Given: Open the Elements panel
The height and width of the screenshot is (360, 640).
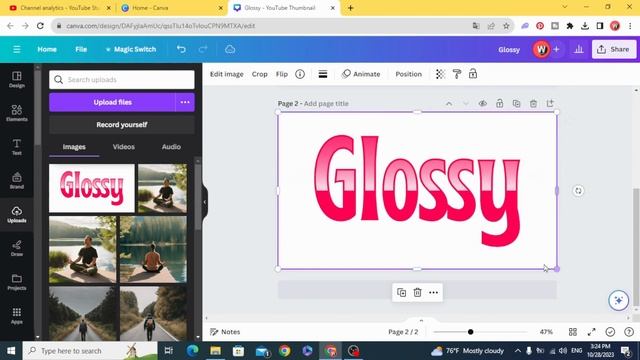Looking at the screenshot, I should tap(17, 113).
